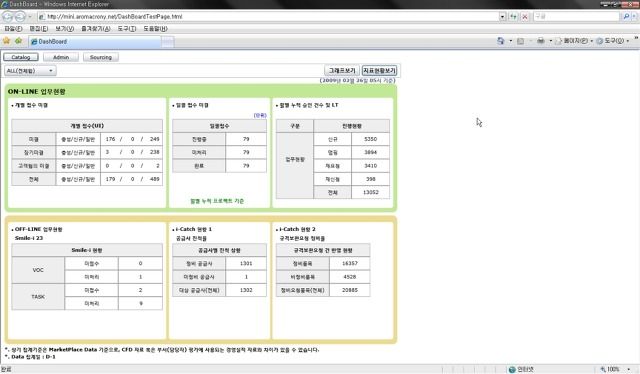640x374 pixels.
Task: Click the '1302' supplier total cell
Action: pyautogui.click(x=246, y=290)
